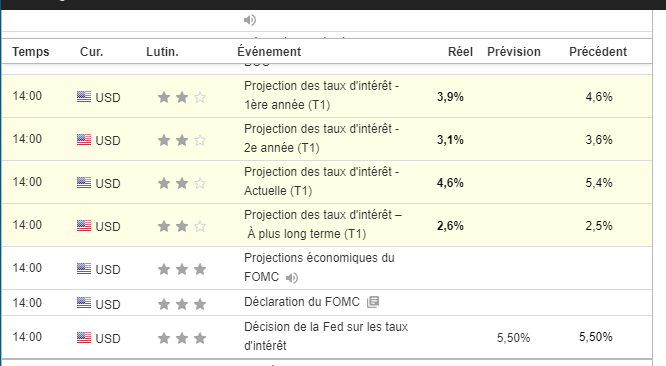Screen dimensions: 666x366
Task: Click the speaker icon above the table header
Action: coord(250,20)
